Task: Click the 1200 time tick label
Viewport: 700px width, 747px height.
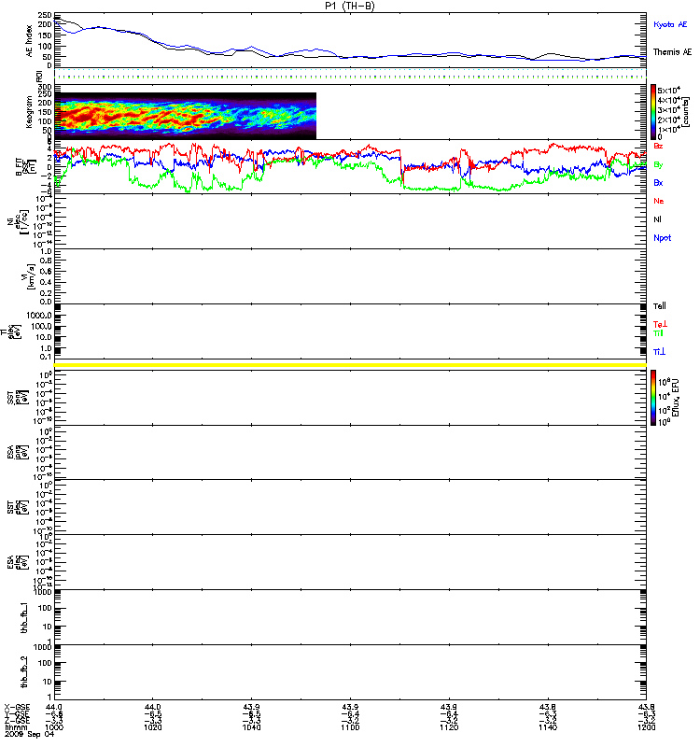Action: coord(646,727)
